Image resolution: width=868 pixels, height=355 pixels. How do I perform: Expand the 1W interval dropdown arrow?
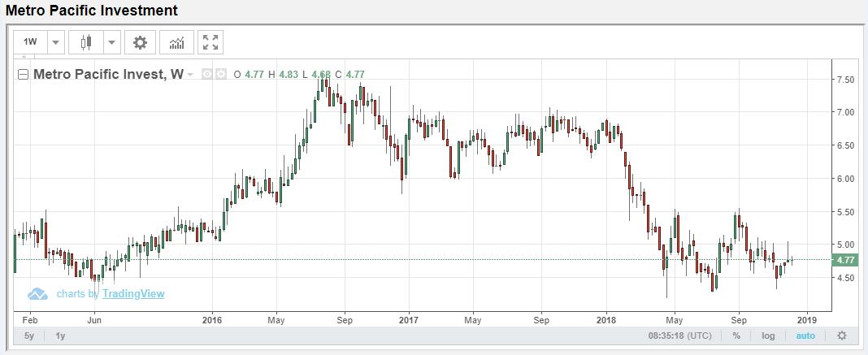pos(55,42)
